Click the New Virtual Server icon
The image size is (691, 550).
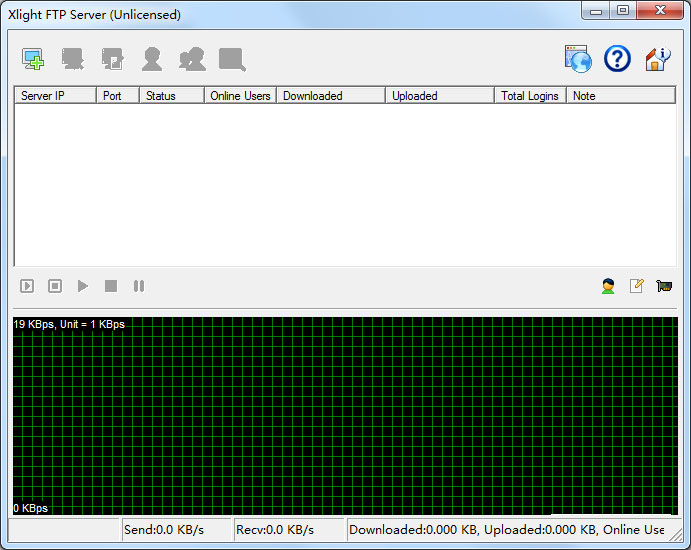(33, 59)
